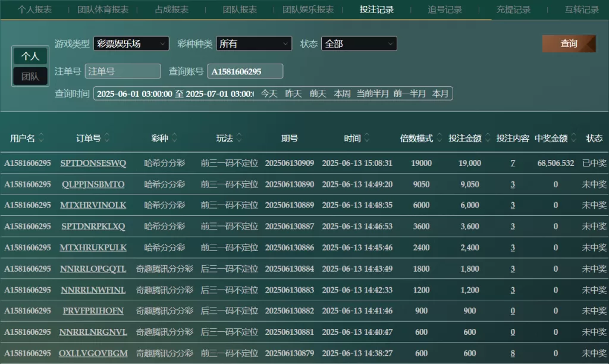The image size is (609, 364).
Task: Go to 团队报表 tab
Action: (x=240, y=10)
